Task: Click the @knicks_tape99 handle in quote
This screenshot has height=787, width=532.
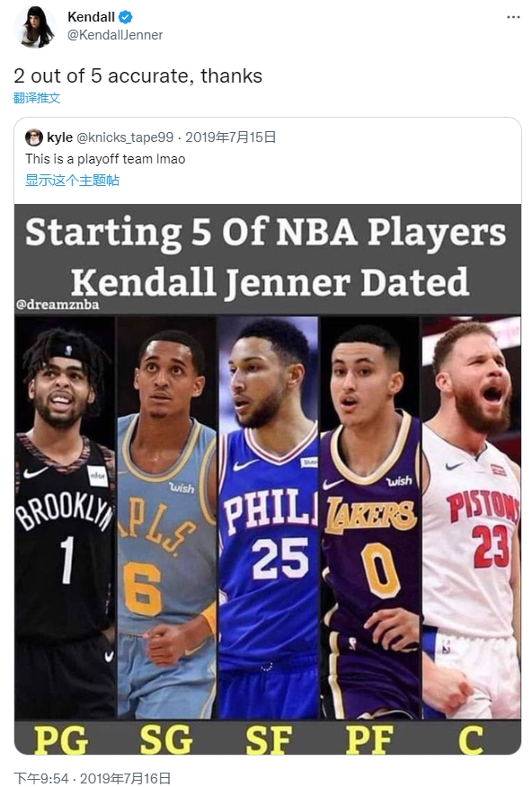Action: click(125, 137)
